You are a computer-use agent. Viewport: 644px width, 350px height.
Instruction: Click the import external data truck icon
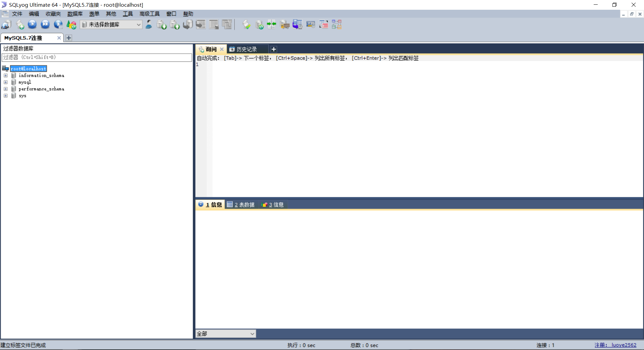tap(285, 25)
